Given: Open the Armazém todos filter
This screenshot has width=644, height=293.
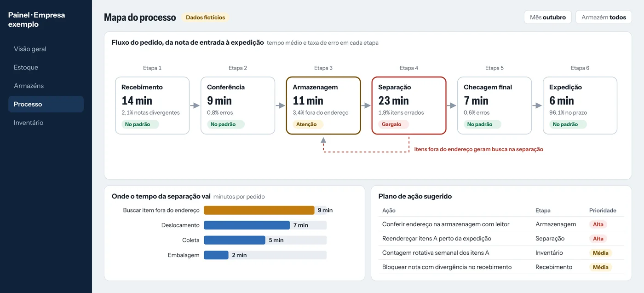Looking at the screenshot, I should pos(604,18).
